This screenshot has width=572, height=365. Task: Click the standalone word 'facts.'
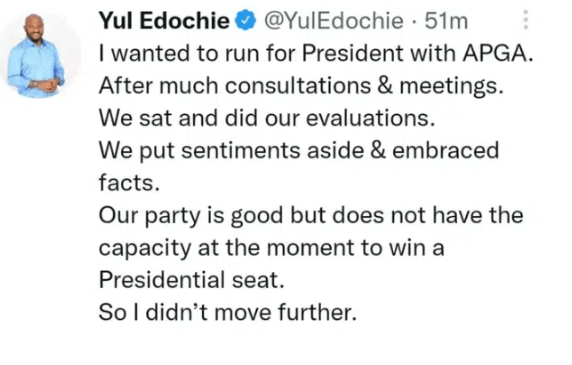pos(129,182)
